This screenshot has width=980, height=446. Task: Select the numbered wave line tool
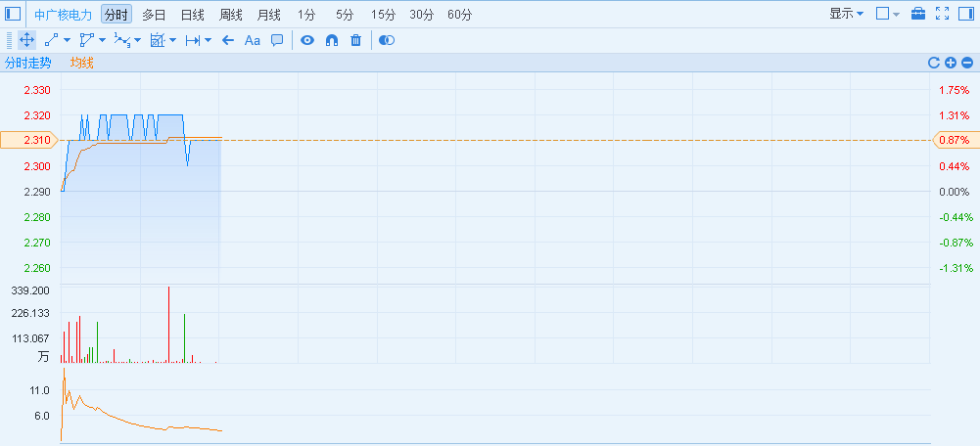(x=121, y=41)
